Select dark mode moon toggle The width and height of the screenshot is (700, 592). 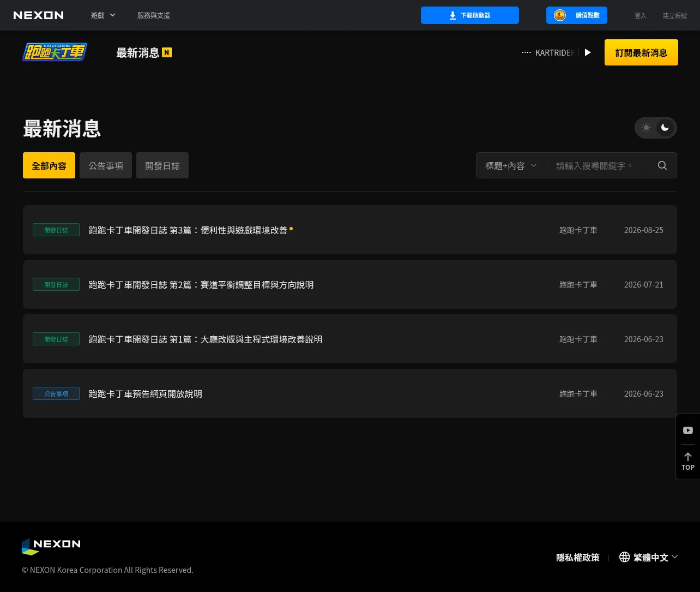665,128
